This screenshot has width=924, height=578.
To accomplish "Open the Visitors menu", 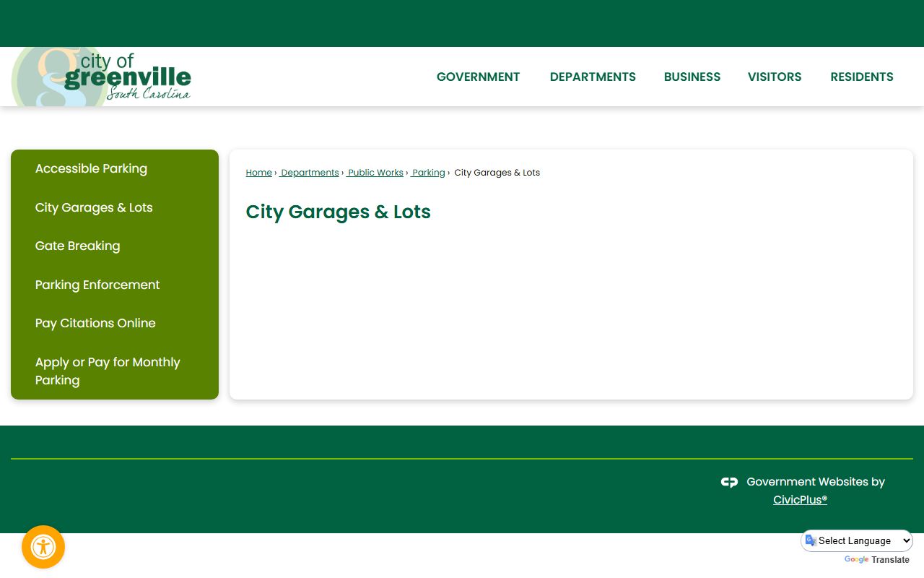I will pyautogui.click(x=775, y=77).
